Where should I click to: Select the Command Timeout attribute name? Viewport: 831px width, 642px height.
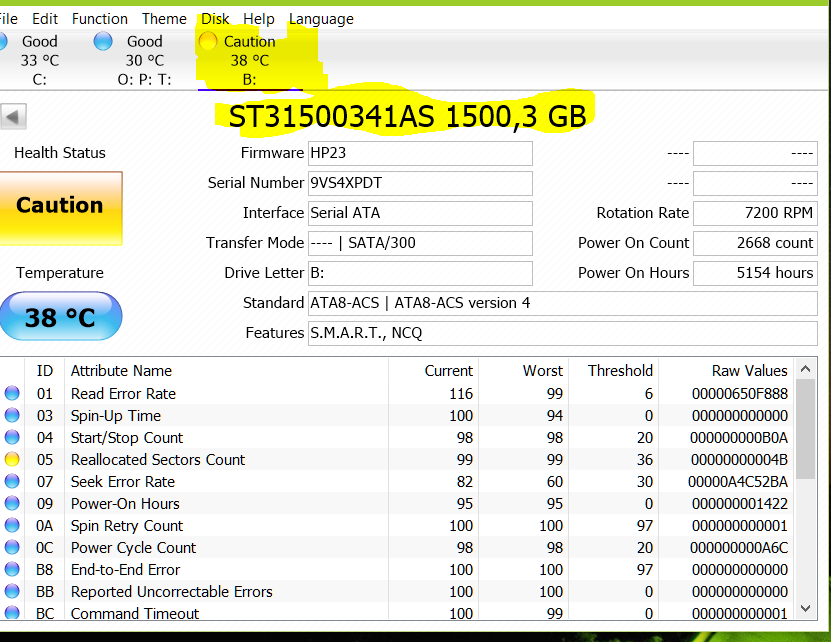[135, 613]
